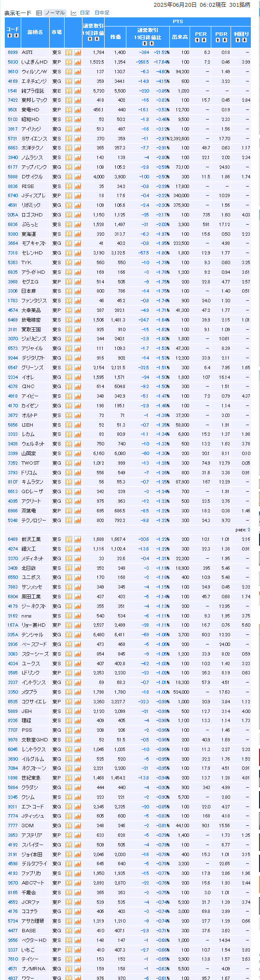Sort コード column descending arrow
260x980 pixels.
click(16, 35)
